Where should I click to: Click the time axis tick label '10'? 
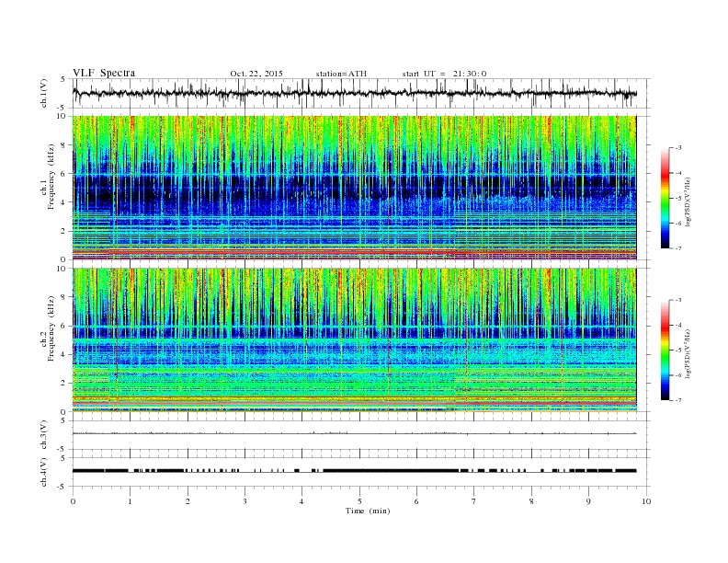click(x=646, y=501)
